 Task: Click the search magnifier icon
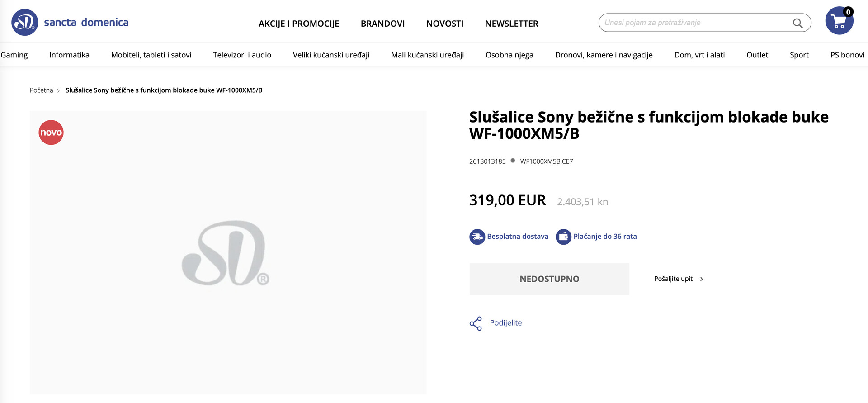[x=798, y=23]
